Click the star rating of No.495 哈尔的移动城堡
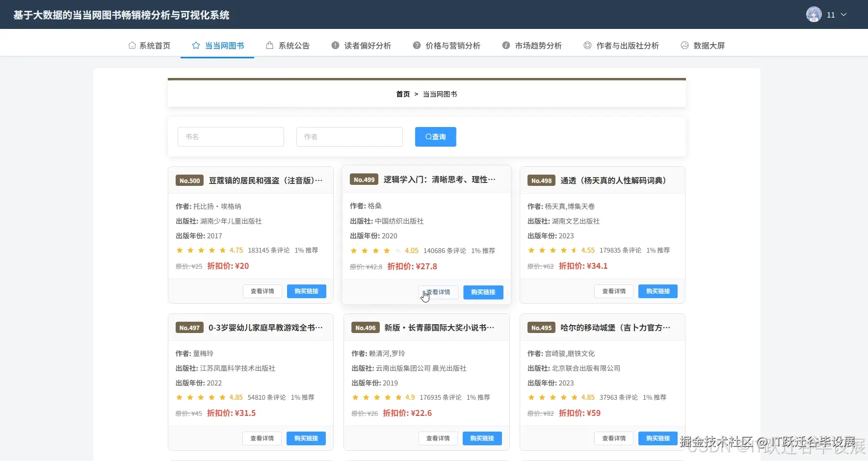The height and width of the screenshot is (461, 868). point(561,397)
